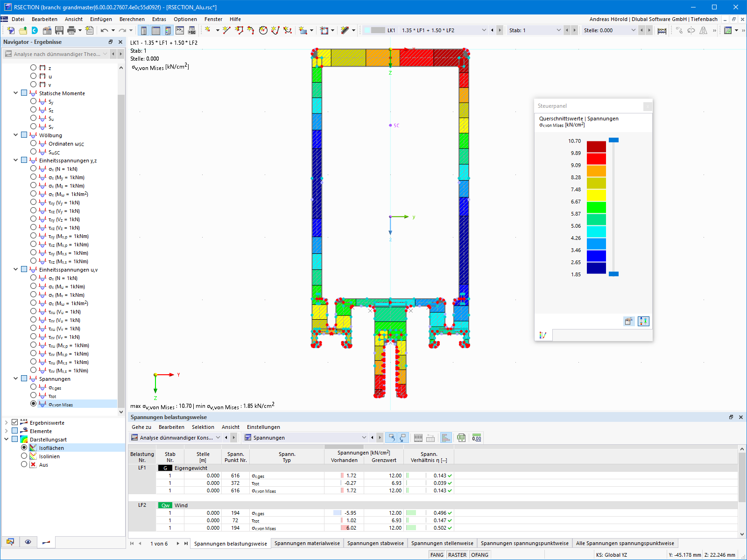Open Gehe zu in table menu
747x560 pixels.
141,427
